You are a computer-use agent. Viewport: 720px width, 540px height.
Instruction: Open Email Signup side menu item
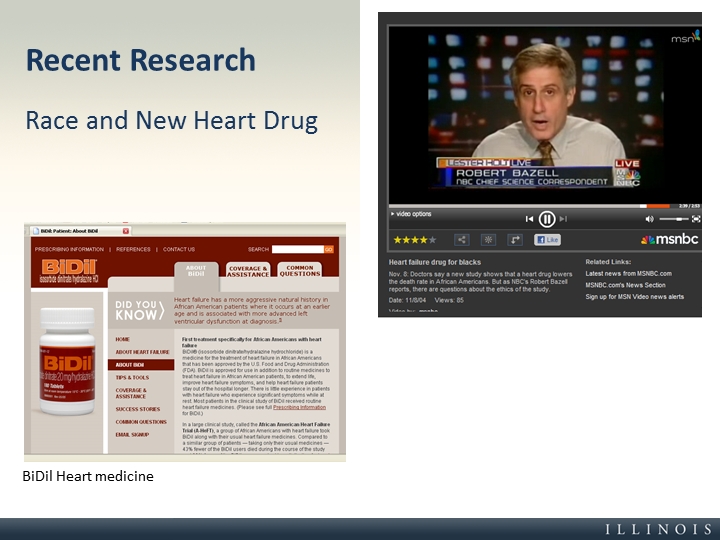132,435
